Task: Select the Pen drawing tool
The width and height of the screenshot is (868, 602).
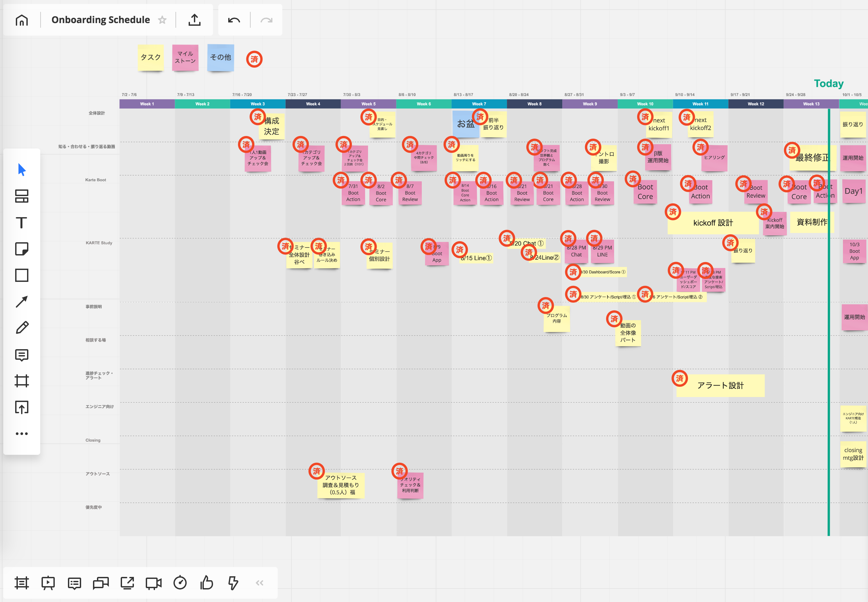Action: pyautogui.click(x=21, y=328)
